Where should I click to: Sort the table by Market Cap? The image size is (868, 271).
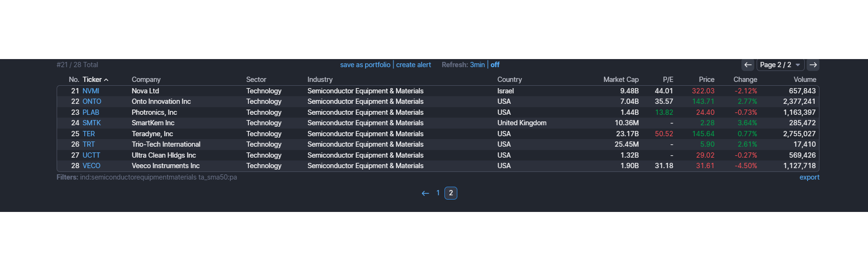[621, 80]
